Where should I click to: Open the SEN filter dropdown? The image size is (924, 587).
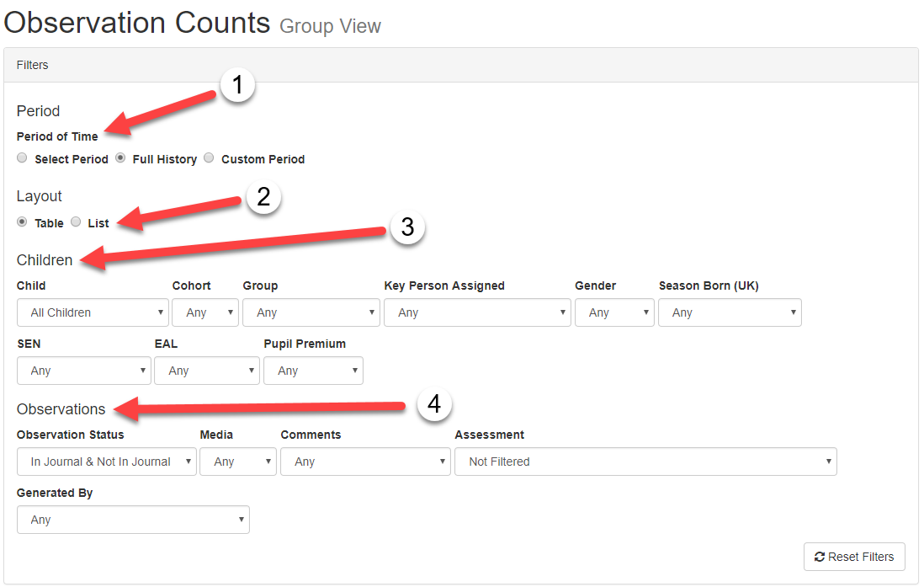coord(83,371)
